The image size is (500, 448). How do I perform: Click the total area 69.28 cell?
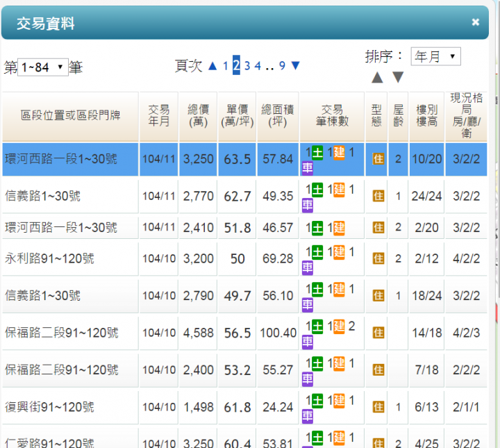click(x=278, y=259)
